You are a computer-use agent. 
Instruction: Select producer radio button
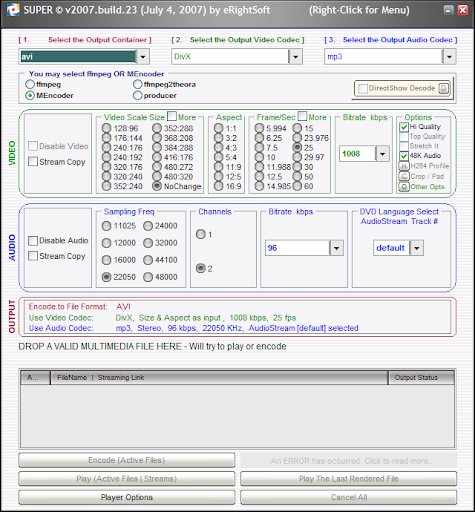pos(138,95)
